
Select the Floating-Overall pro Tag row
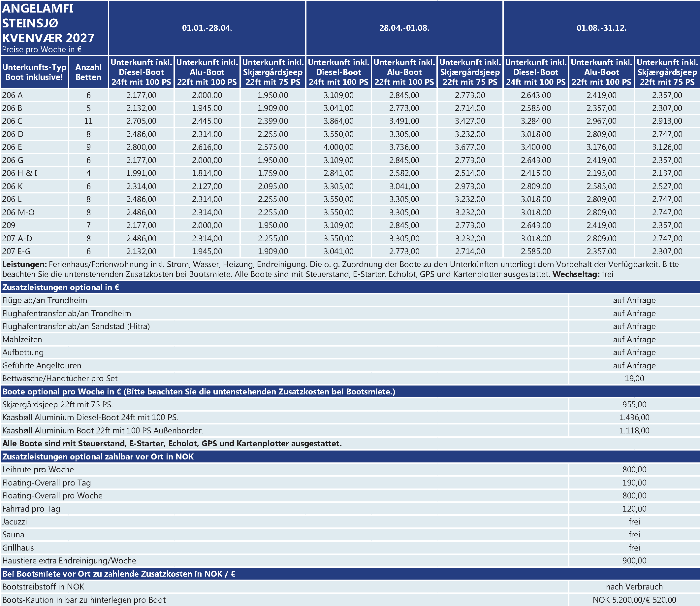350,483
